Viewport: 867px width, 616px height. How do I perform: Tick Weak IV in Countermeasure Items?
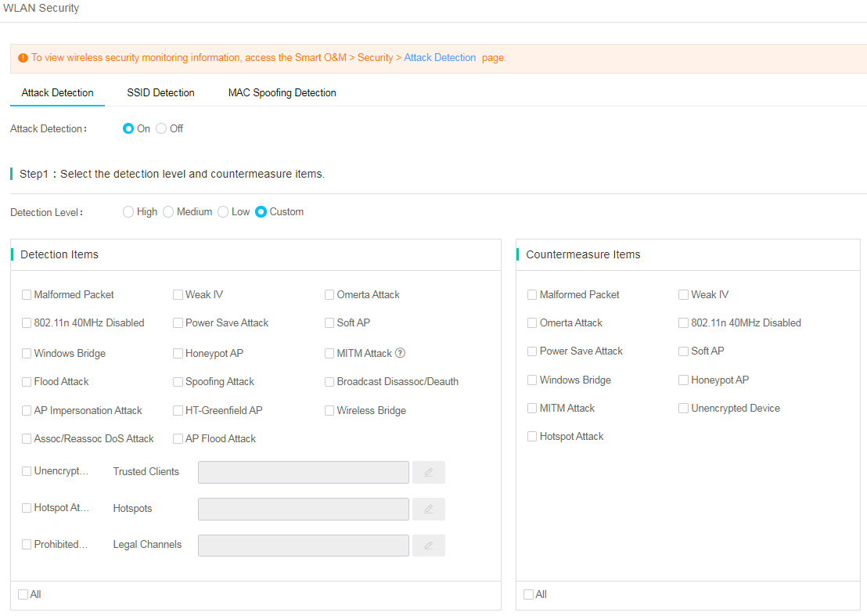coord(683,295)
